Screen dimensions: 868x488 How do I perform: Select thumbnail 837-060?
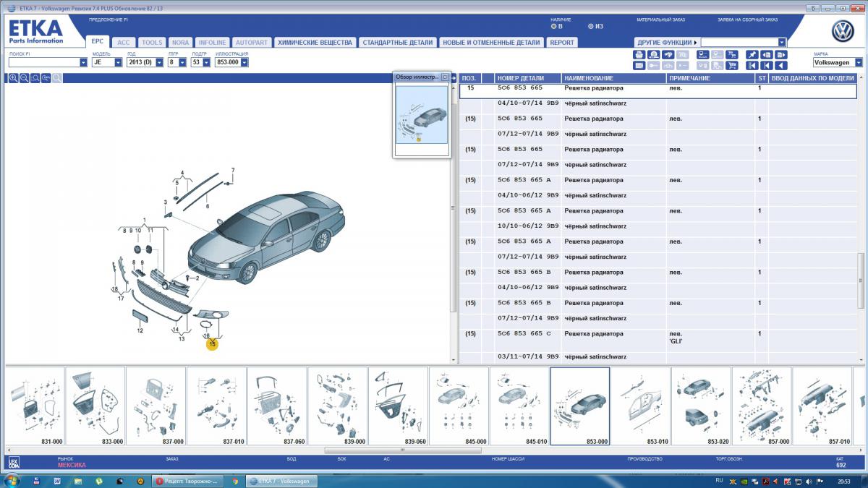click(x=277, y=406)
